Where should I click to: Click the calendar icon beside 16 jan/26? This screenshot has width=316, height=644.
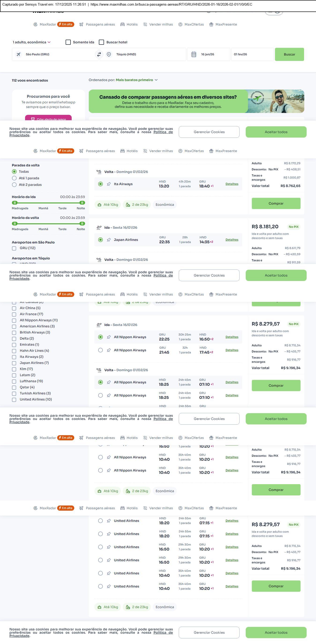193,54
